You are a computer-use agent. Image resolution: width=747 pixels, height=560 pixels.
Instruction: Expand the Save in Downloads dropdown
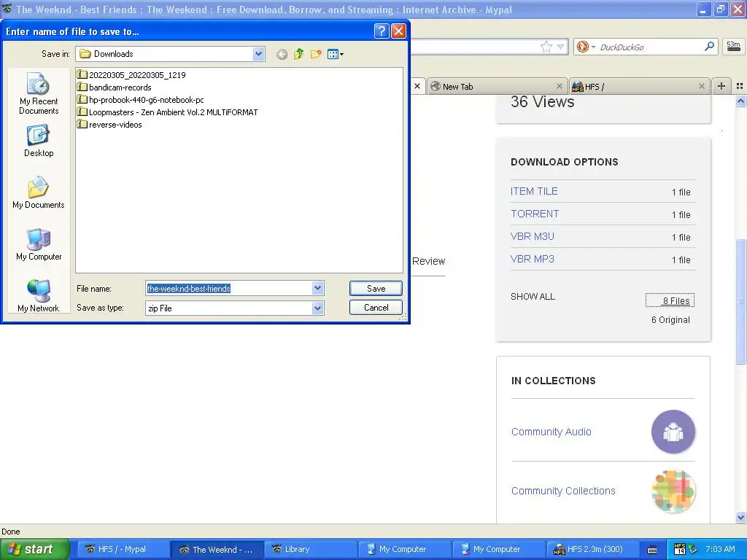coord(258,54)
